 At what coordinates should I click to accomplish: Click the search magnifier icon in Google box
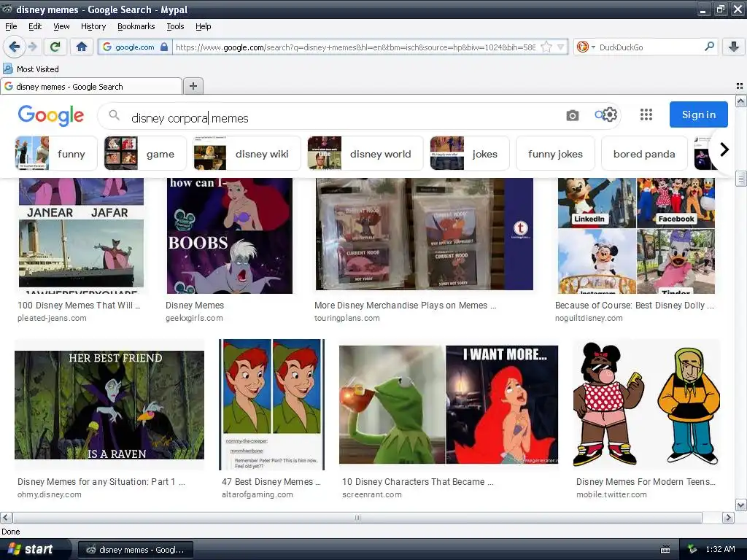click(x=114, y=115)
